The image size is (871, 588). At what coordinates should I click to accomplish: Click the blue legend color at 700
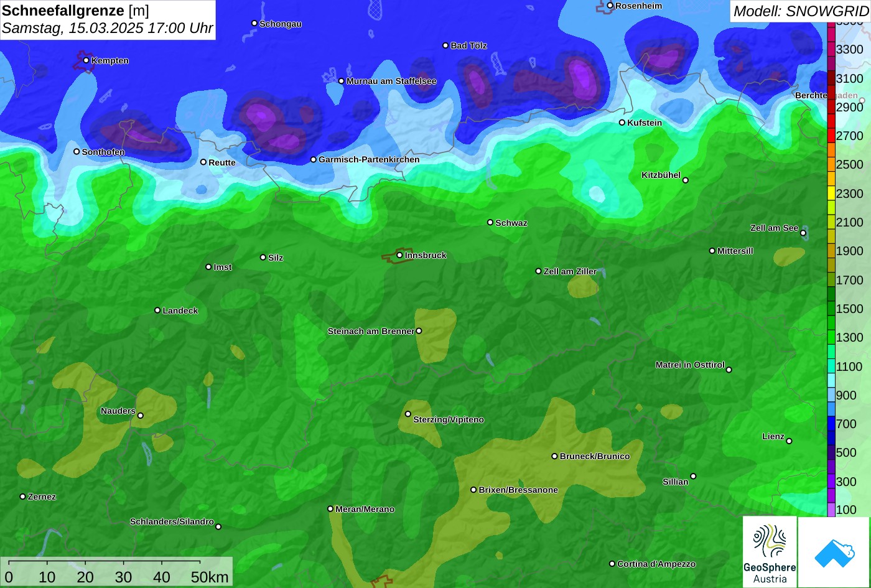tap(831, 424)
